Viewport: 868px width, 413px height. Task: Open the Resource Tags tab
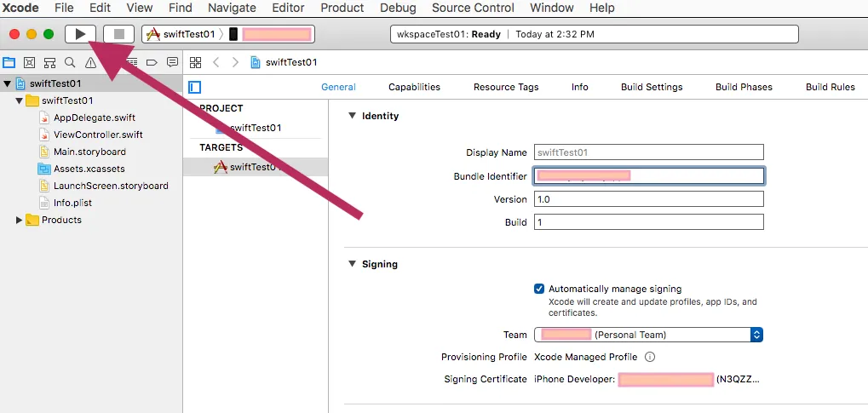coord(506,87)
